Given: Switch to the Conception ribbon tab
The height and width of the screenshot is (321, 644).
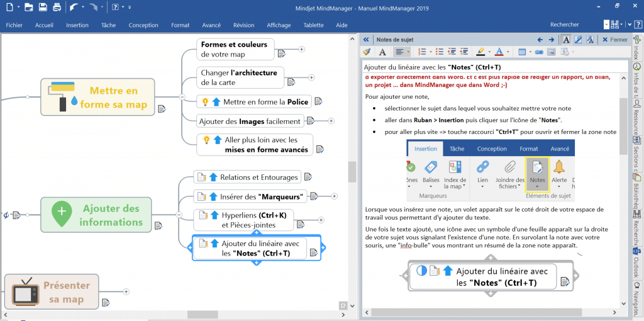Looking at the screenshot, I should [x=143, y=25].
